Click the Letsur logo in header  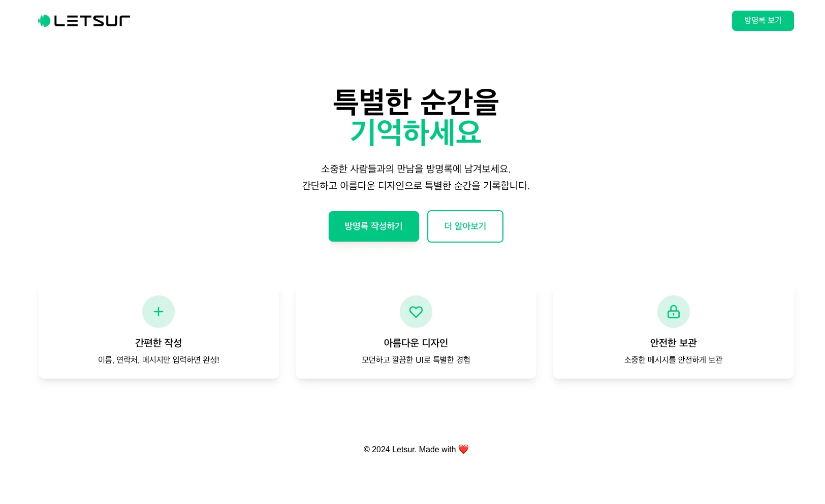84,21
